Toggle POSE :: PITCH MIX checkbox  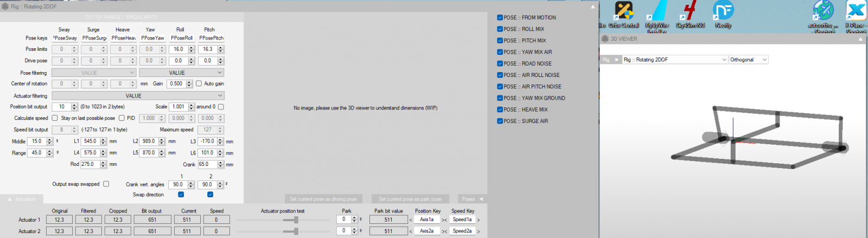(x=500, y=41)
